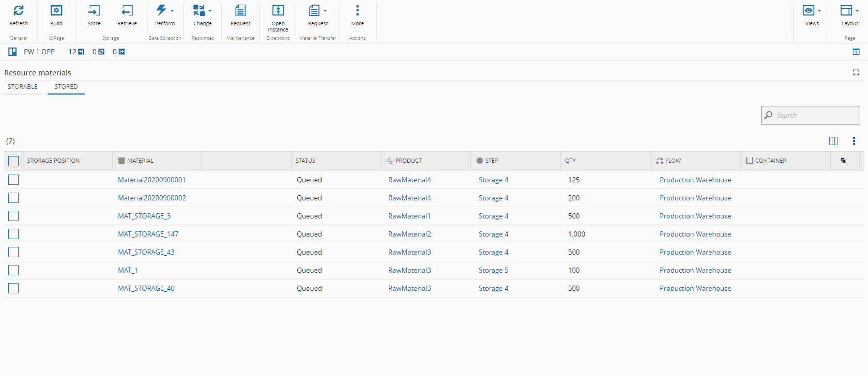Click the icon next to count 12
868x376 pixels.
click(x=81, y=52)
